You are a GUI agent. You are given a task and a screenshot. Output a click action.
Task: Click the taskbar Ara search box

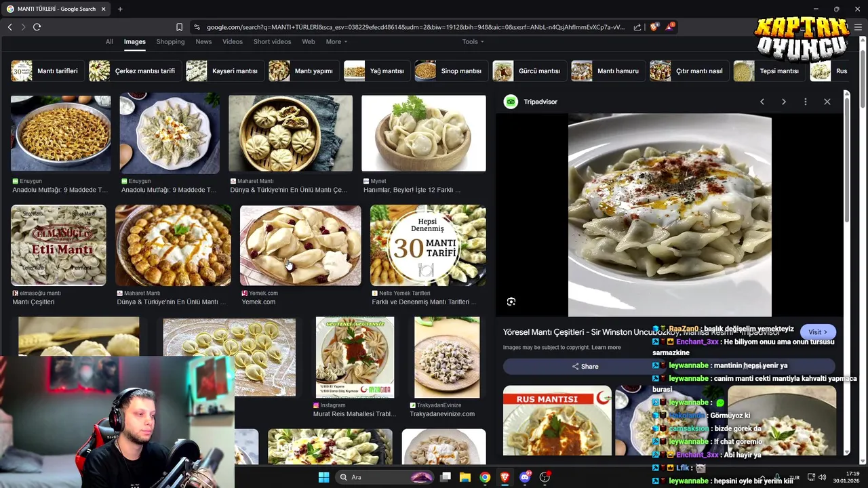click(x=385, y=477)
